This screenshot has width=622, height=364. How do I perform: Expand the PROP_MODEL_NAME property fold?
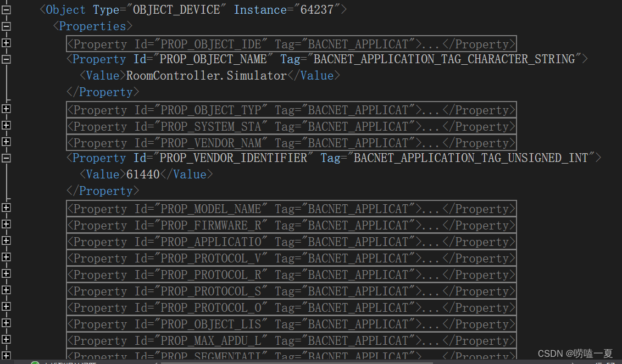coord(6,208)
